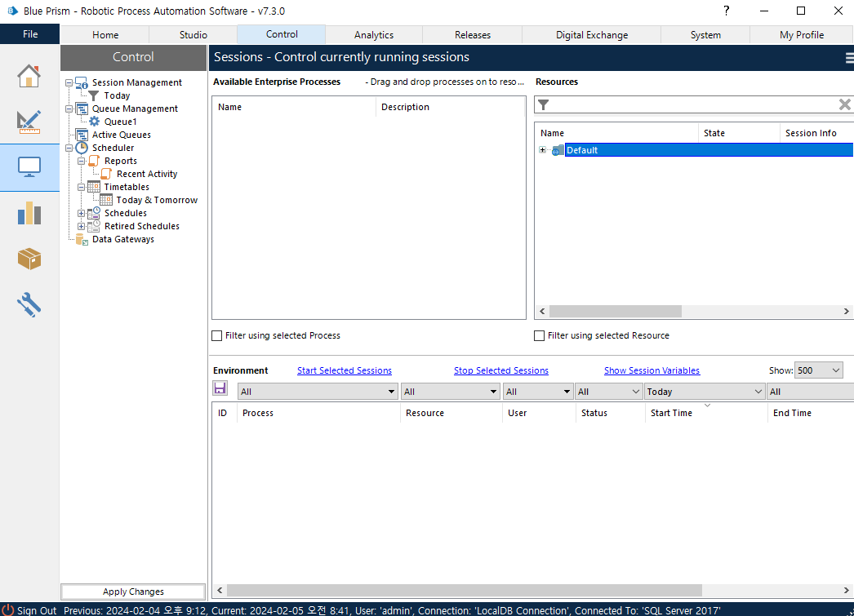This screenshot has height=616, width=854.
Task: Switch to the Analytics tab
Action: (x=374, y=35)
